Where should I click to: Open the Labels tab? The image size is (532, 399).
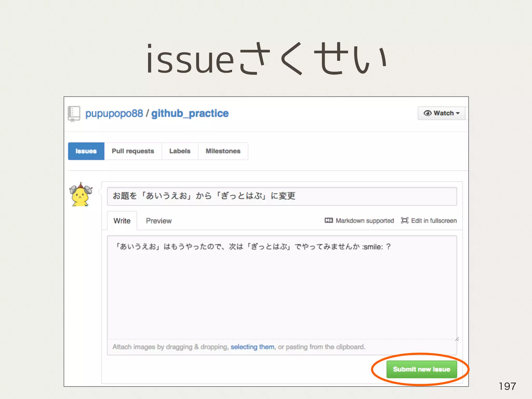(180, 151)
